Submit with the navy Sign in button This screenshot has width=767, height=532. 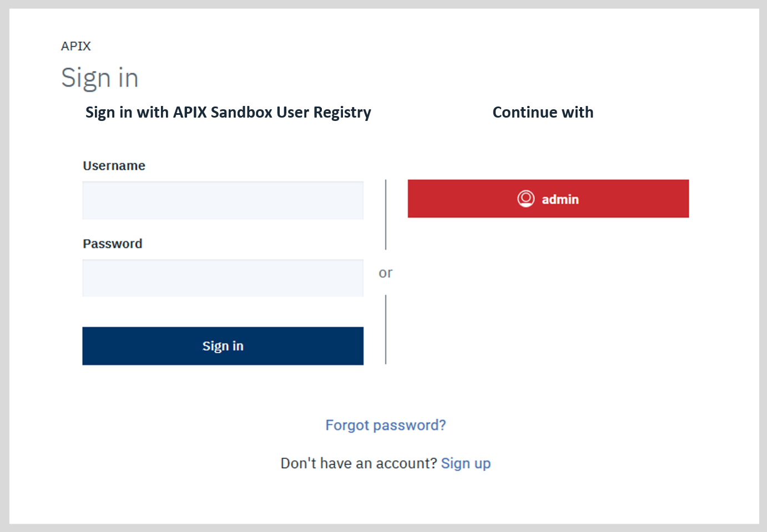(223, 346)
